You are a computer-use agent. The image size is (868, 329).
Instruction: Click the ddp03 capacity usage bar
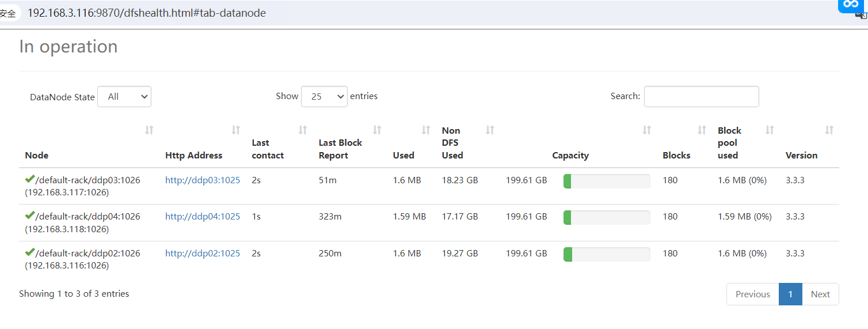[607, 181]
